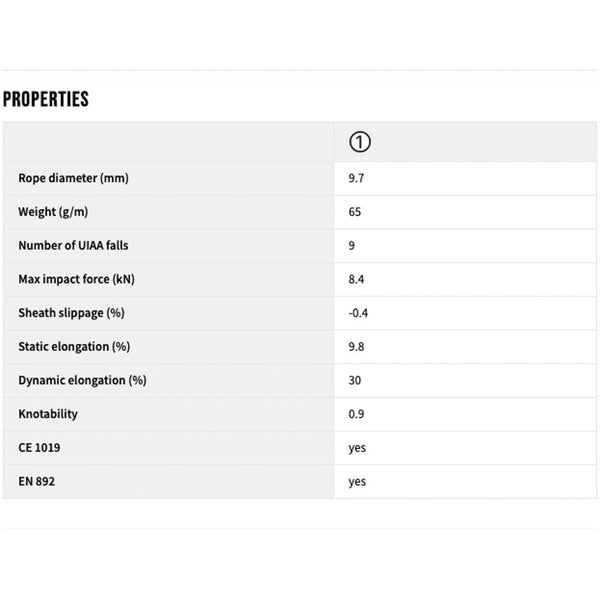Screen dimensions: 600x600
Task: Click the dynamic elongation value 30
Action: tap(355, 380)
